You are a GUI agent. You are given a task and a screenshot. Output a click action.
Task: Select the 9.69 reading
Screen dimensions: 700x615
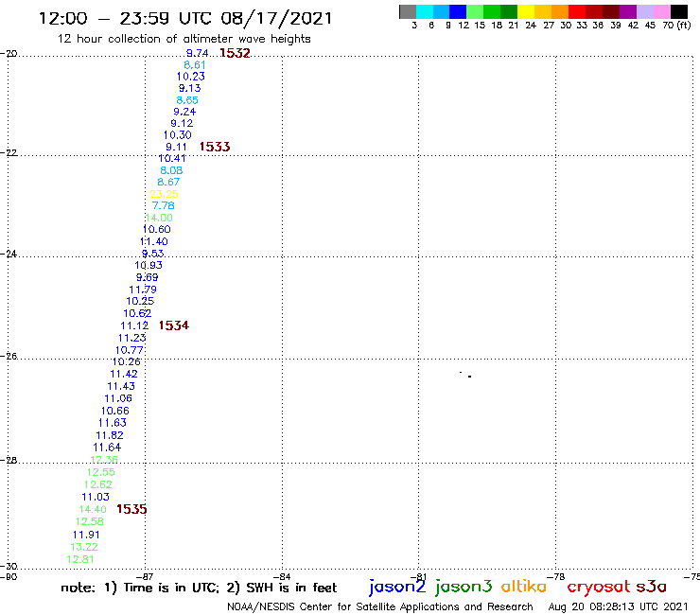pos(147,277)
